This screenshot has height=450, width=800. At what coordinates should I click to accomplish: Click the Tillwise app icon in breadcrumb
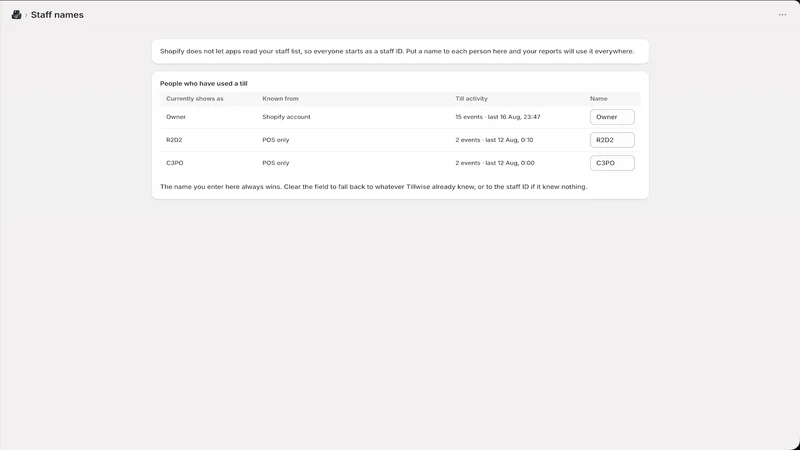tap(16, 15)
